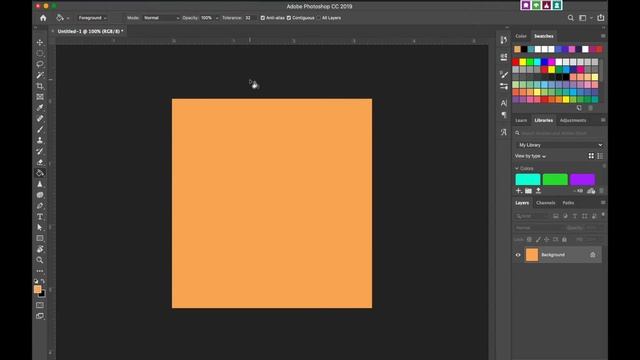Image resolution: width=640 pixels, height=360 pixels.
Task: Select the Hand tool
Action: 40,249
